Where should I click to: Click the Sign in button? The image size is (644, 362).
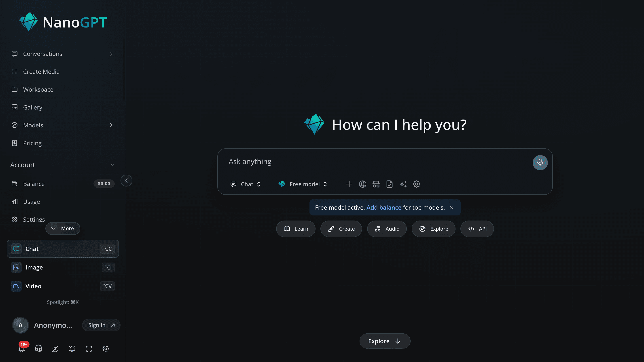101,325
